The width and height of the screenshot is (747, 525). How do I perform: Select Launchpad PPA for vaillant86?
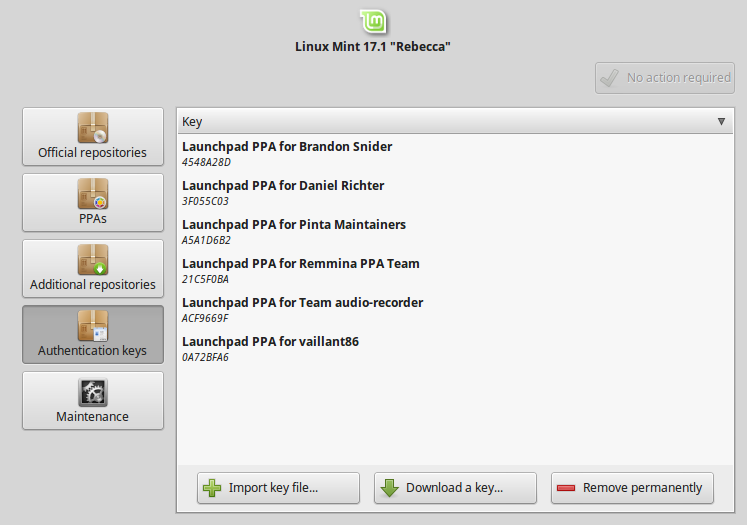[x=270, y=342]
